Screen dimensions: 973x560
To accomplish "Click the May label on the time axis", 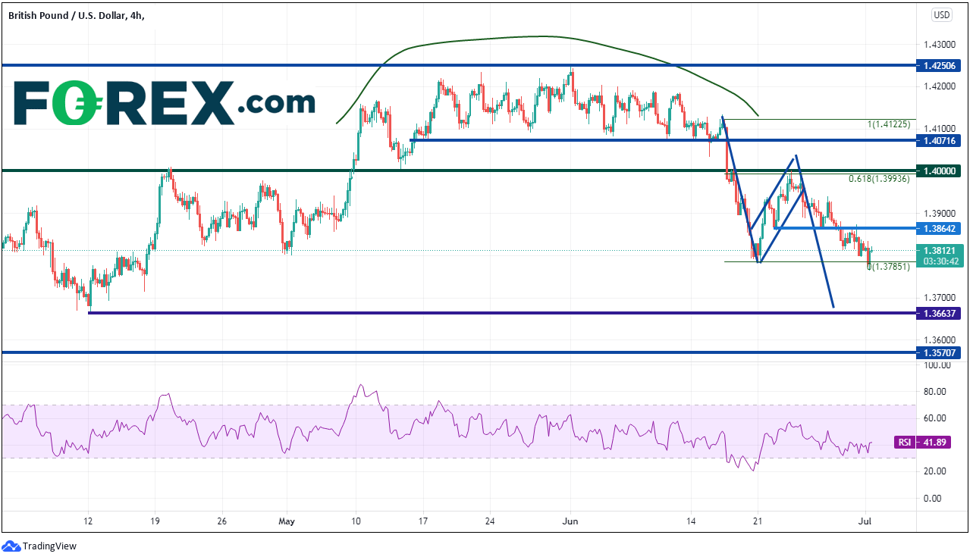I will point(286,521).
